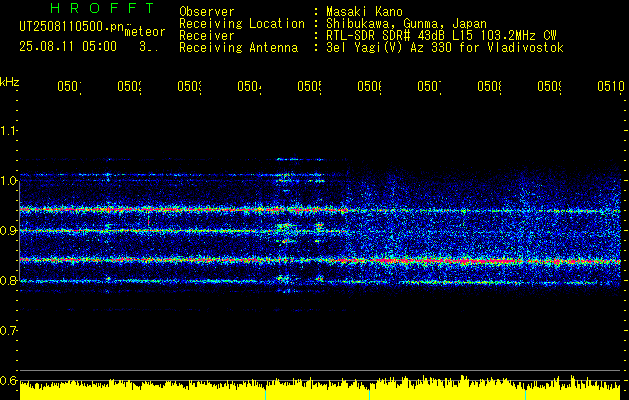
Task: Click the 0504 time marker
Action: pyautogui.click(x=250, y=86)
